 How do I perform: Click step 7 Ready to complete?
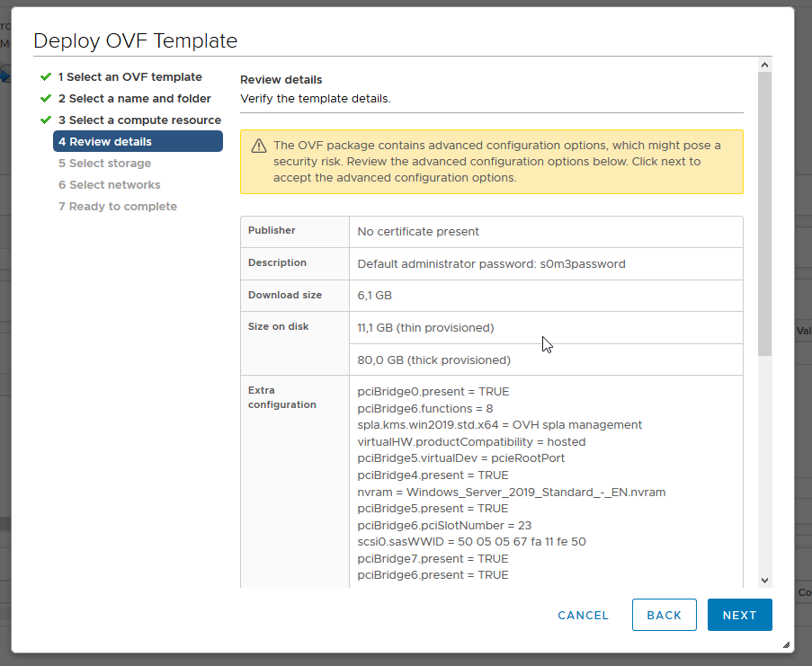[118, 207]
